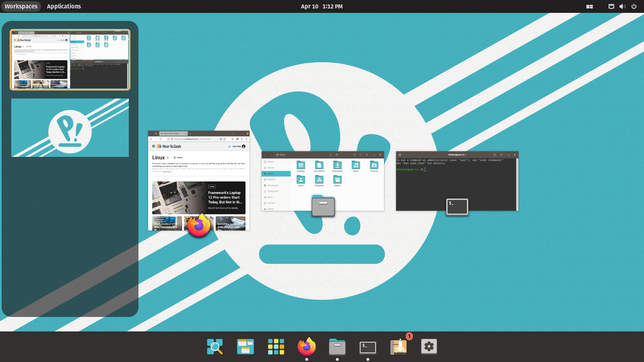
Task: Open Settings gear in the dock
Action: click(x=429, y=346)
